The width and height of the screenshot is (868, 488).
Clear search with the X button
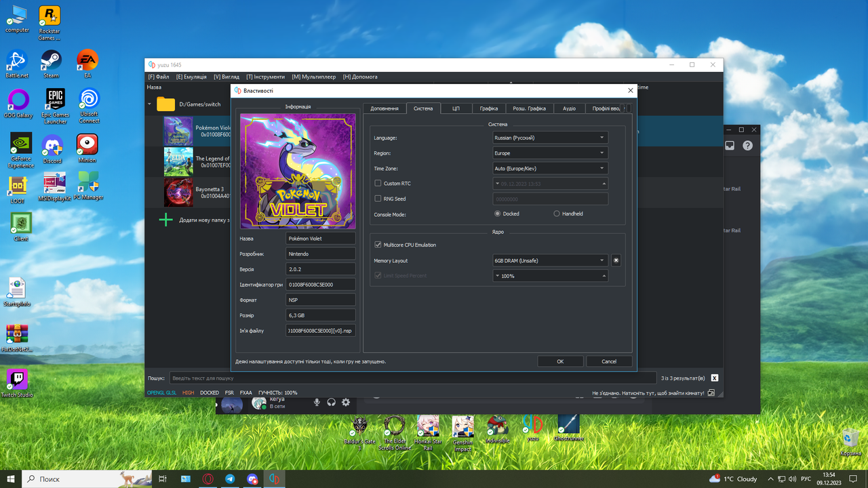[714, 378]
